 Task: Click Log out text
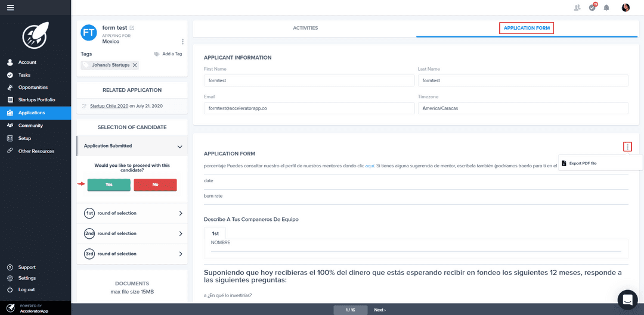click(x=26, y=289)
